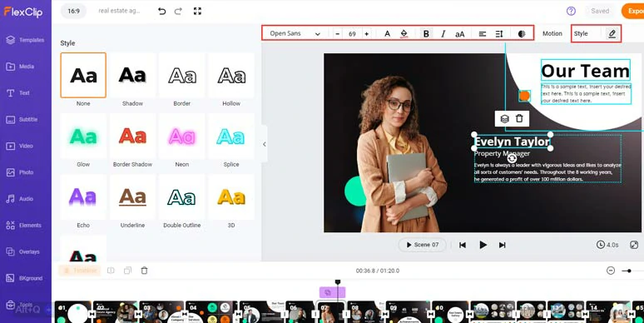Apply the Glow text style
This screenshot has width=644, height=323.
point(83,136)
